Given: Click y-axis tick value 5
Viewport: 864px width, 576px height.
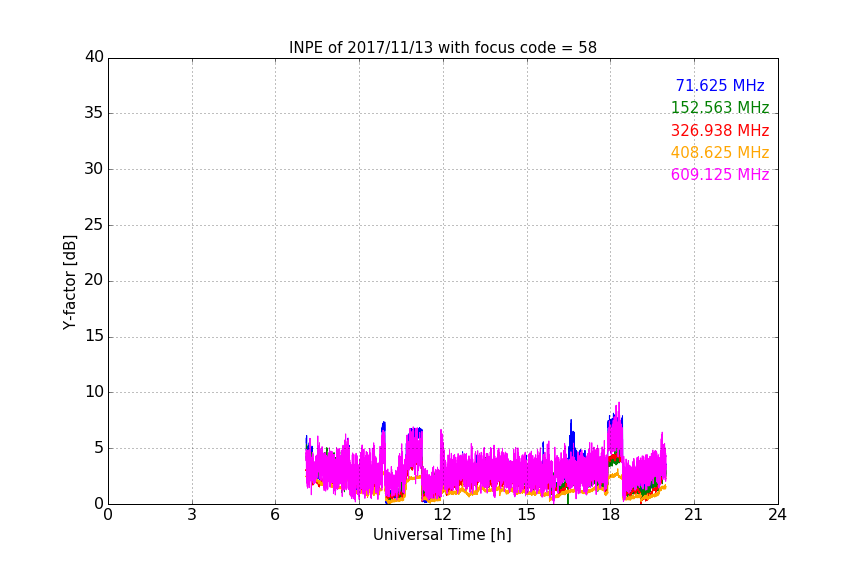Looking at the screenshot, I should (x=99, y=448).
